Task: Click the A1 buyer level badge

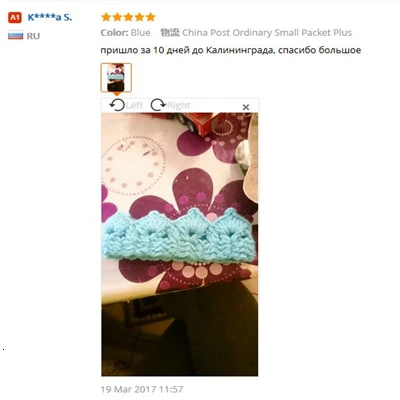Action: click(x=15, y=17)
